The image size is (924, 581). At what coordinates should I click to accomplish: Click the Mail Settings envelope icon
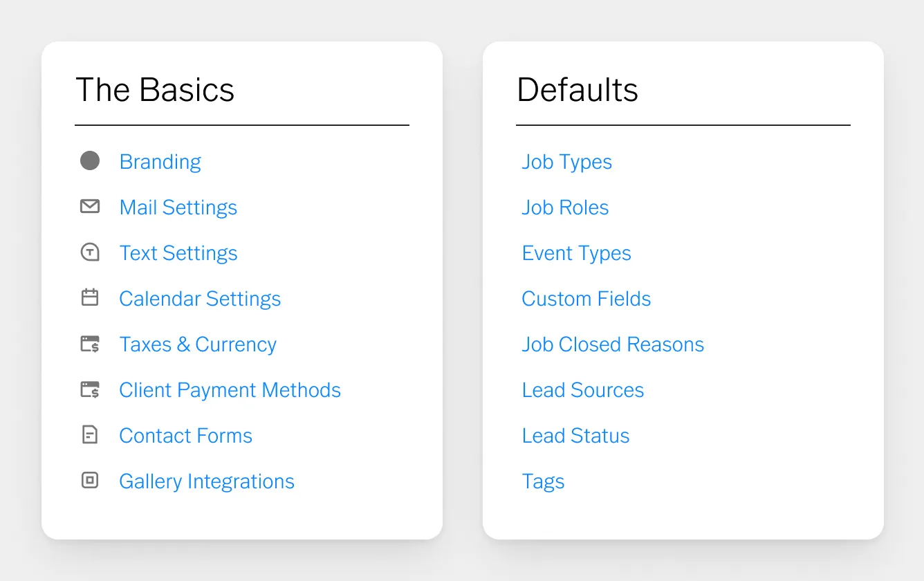click(x=90, y=206)
